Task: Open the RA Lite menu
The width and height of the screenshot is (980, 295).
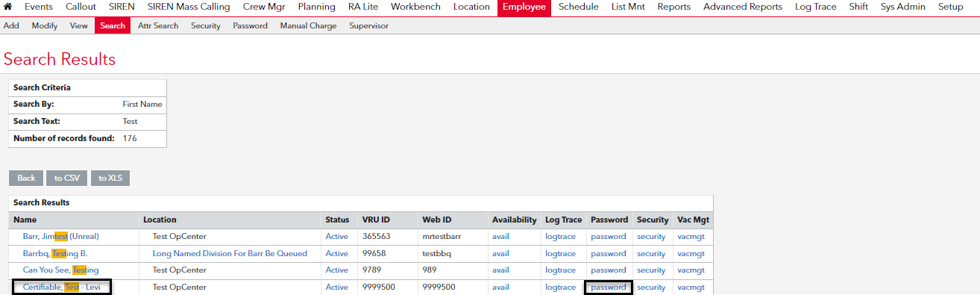Action: [x=363, y=7]
